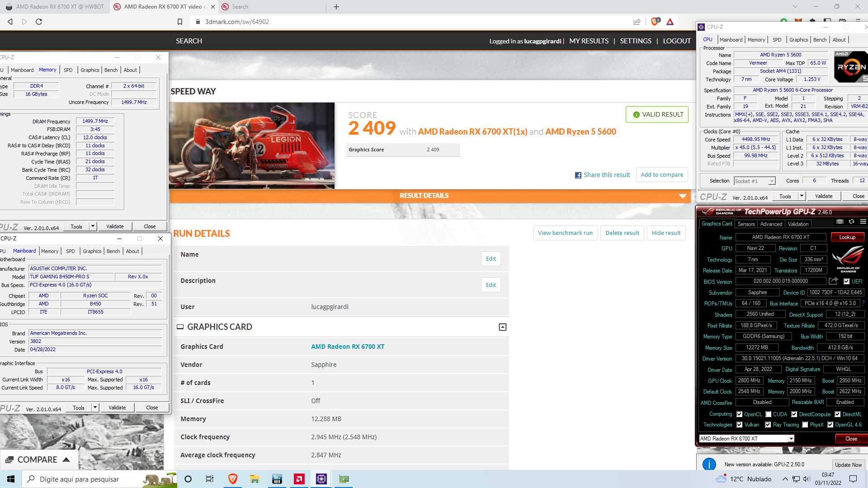Switch to Sensors tab in GPU-Z
868x488 pixels.
746,224
